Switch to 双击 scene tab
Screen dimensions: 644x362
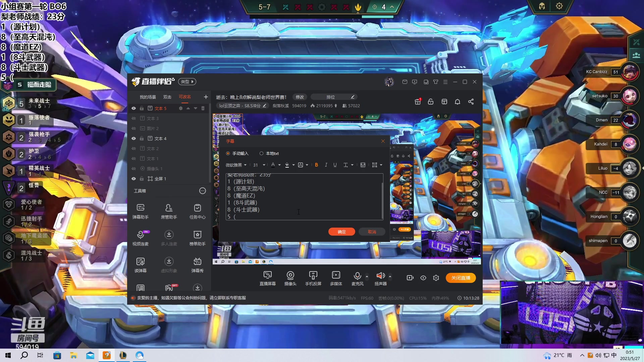pyautogui.click(x=167, y=97)
